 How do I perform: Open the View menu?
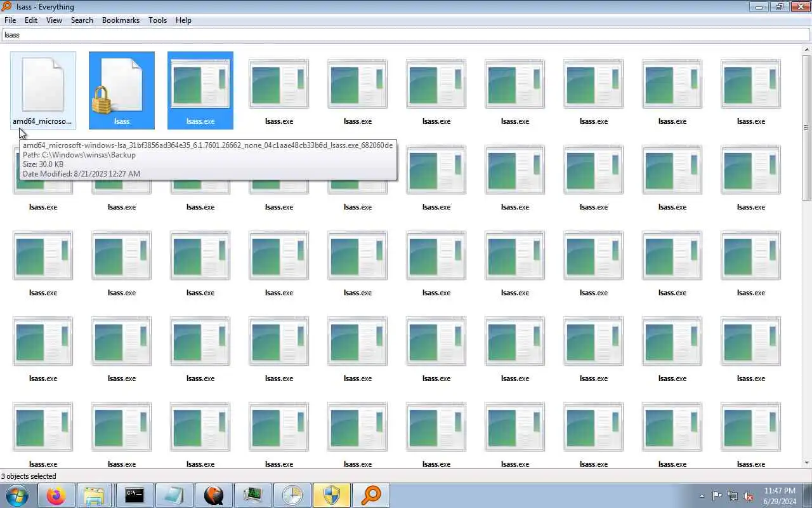click(55, 20)
